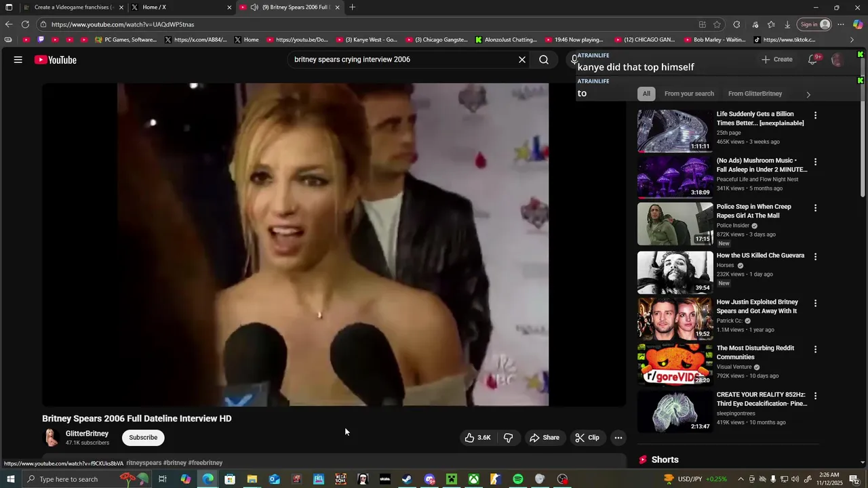
Task: Open options for Che Guevara video
Action: pyautogui.click(x=815, y=257)
